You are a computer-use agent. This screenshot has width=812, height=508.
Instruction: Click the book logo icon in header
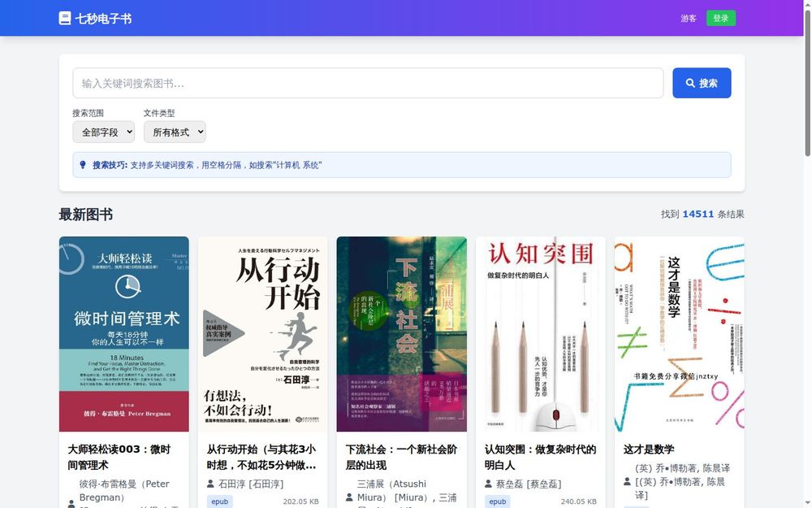65,18
